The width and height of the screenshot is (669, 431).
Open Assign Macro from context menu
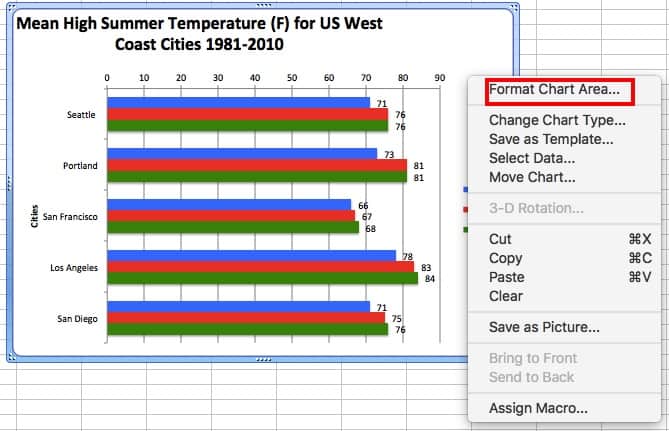point(538,408)
